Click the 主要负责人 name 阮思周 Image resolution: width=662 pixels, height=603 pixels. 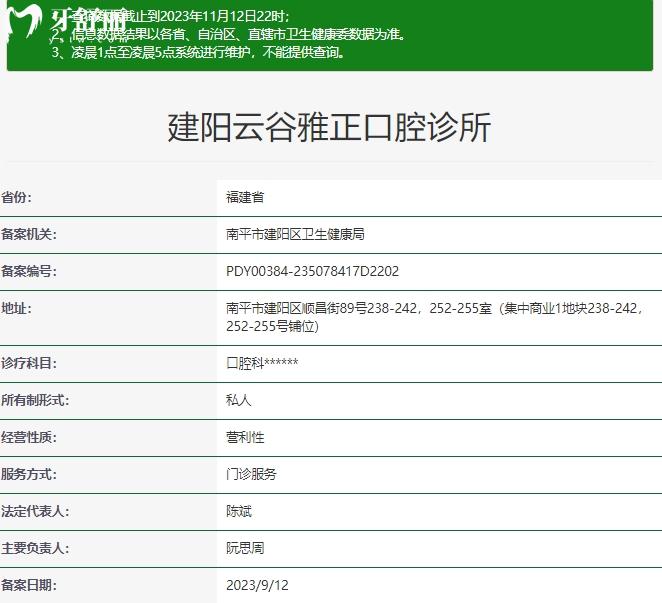[245, 548]
